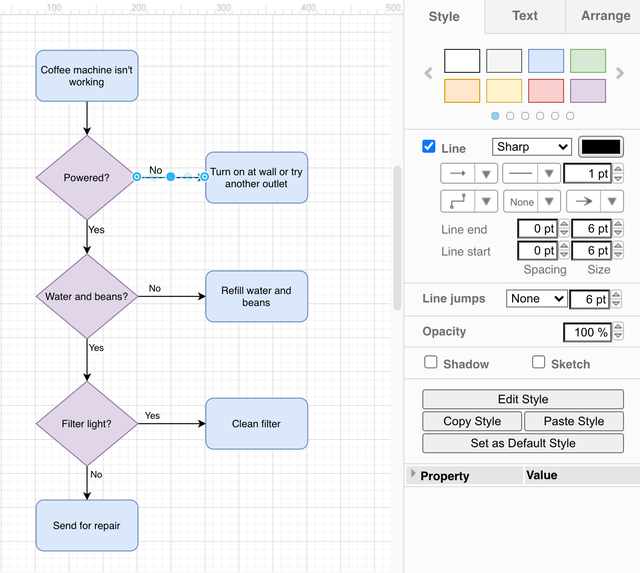The width and height of the screenshot is (640, 573).
Task: Uncheck the Line checkbox
Action: pos(429,147)
